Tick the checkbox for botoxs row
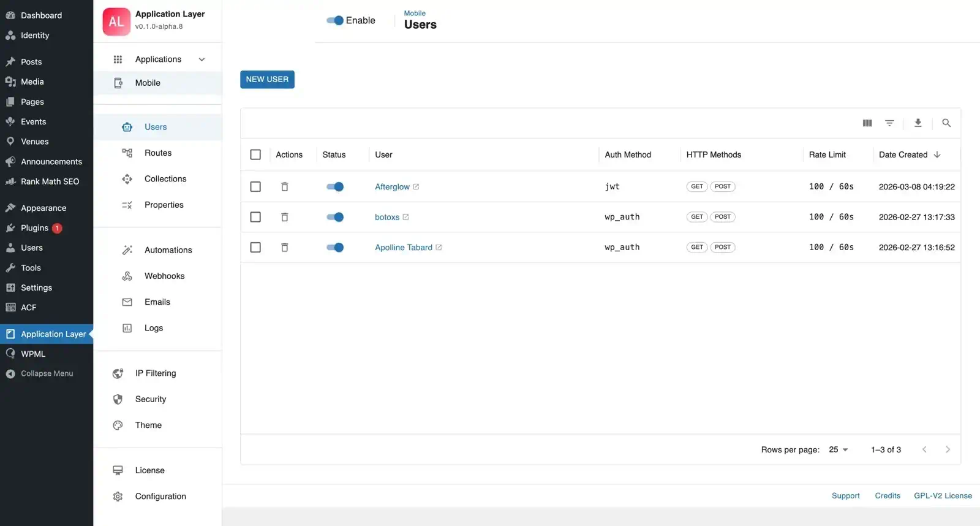Screen dimensions: 980x526 [x=255, y=217]
